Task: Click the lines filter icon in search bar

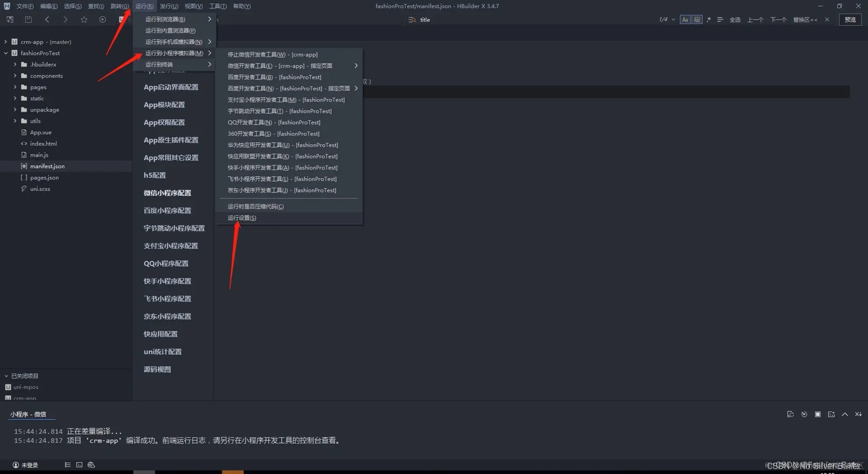Action: (x=720, y=19)
